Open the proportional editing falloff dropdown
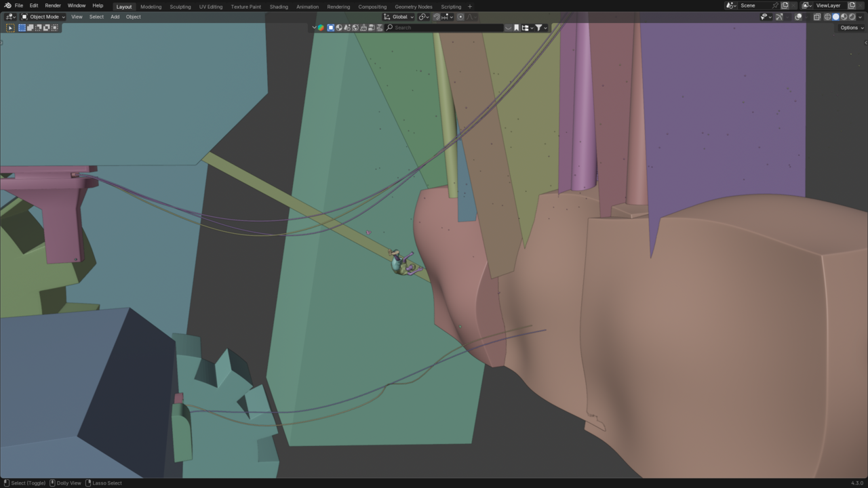The width and height of the screenshot is (868, 488). (x=472, y=17)
